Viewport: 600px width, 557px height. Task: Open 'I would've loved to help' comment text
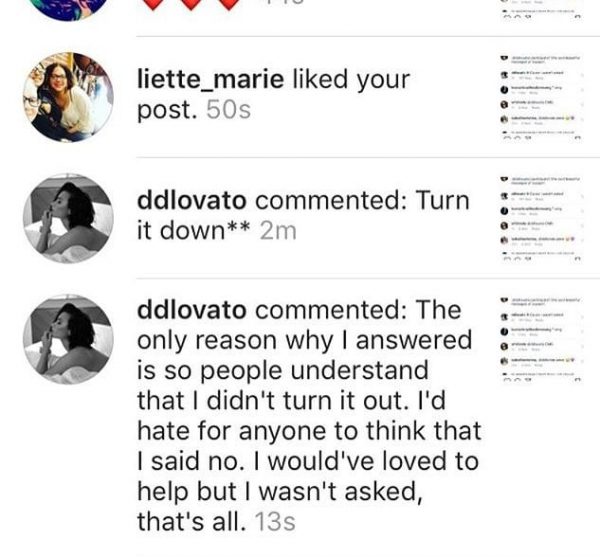pos(308,476)
